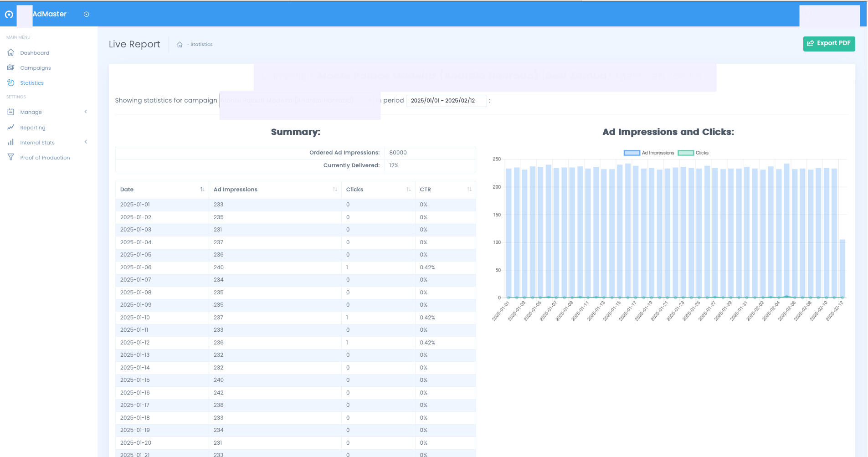Click the Clicks green legend swatch
868x457 pixels.
click(x=686, y=153)
